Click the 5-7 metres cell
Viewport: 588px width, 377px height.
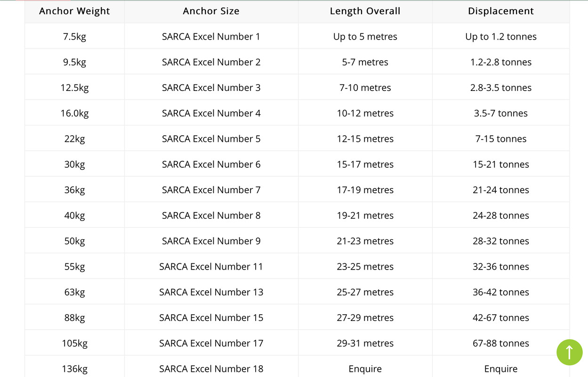(365, 62)
